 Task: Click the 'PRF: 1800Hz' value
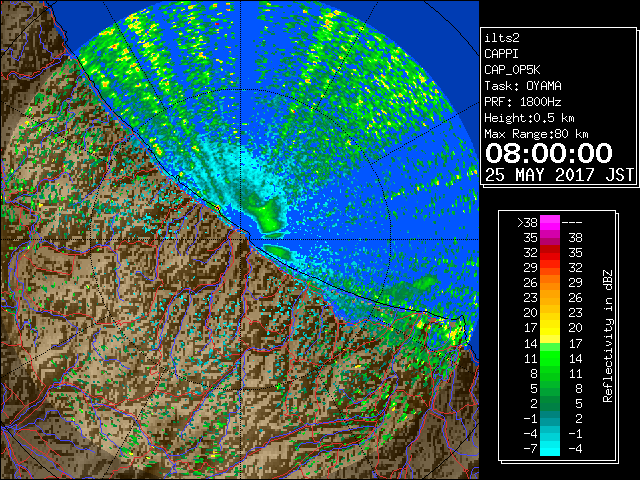coord(523,102)
